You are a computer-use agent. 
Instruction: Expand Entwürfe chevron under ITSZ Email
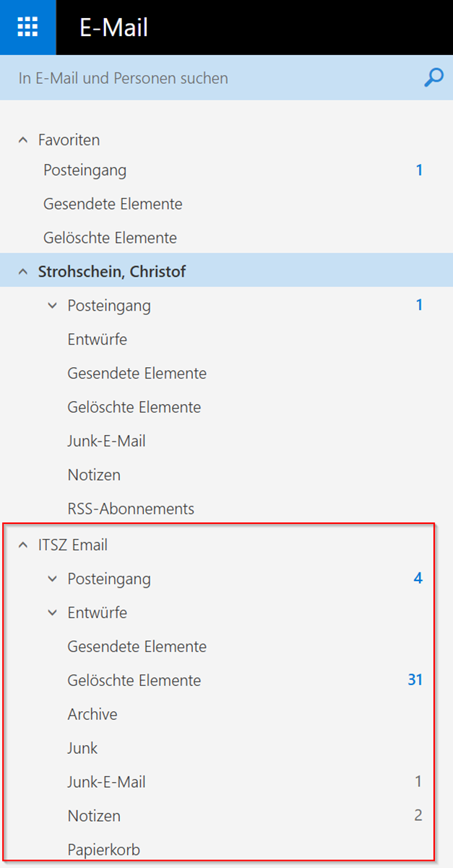point(52,613)
